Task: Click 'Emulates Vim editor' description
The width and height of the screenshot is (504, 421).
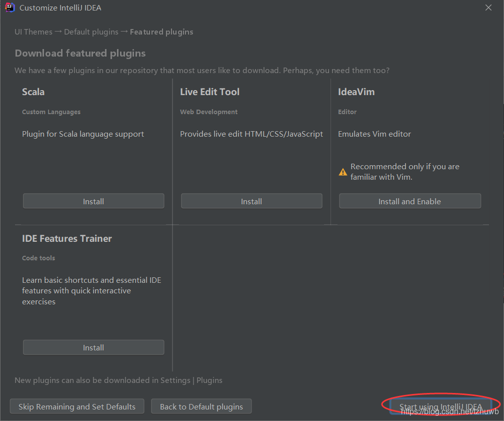Action: 374,134
